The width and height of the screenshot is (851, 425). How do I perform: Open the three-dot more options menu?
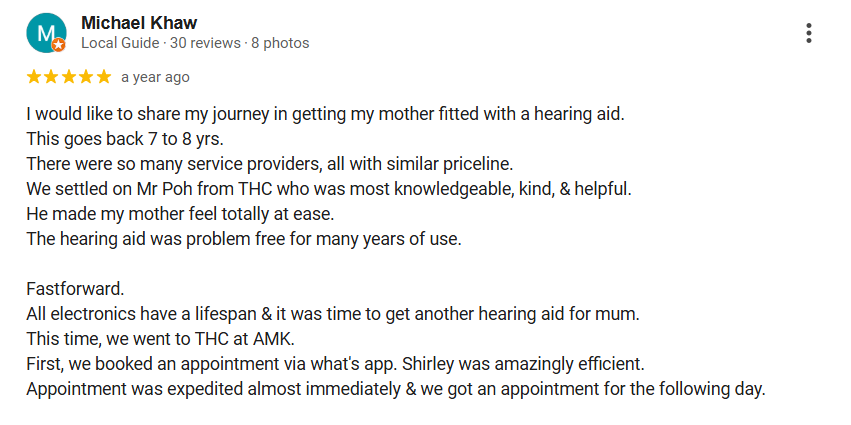(809, 33)
